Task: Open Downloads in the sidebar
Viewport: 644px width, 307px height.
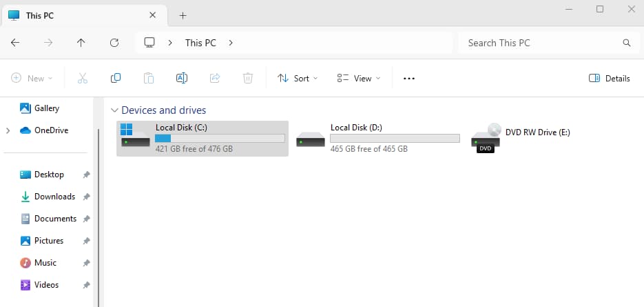Action: pyautogui.click(x=48, y=197)
